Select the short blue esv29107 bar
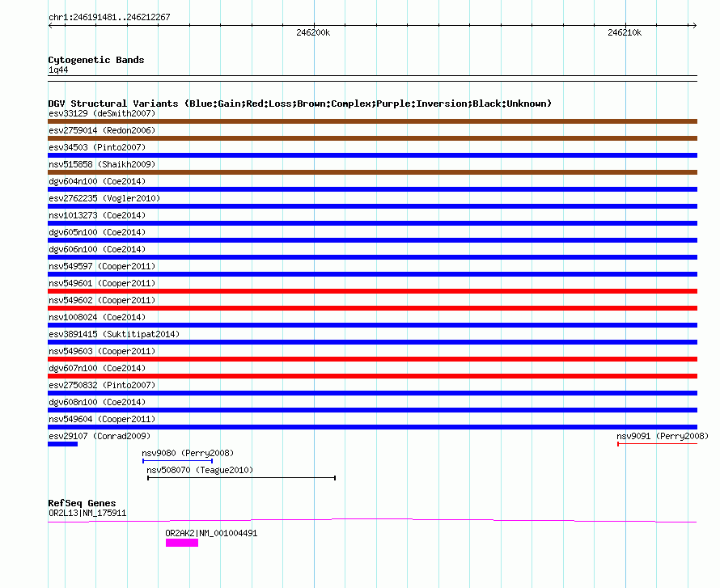720x588 pixels. [x=63, y=444]
